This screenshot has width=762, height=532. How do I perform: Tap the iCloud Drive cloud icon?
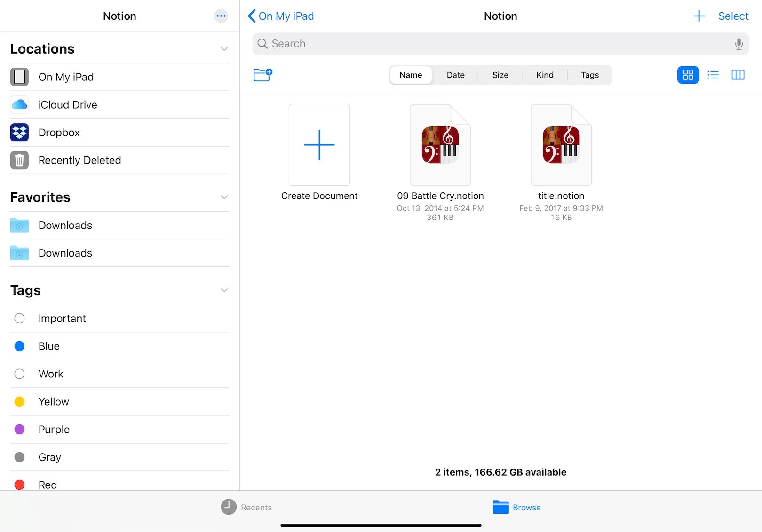pyautogui.click(x=19, y=105)
